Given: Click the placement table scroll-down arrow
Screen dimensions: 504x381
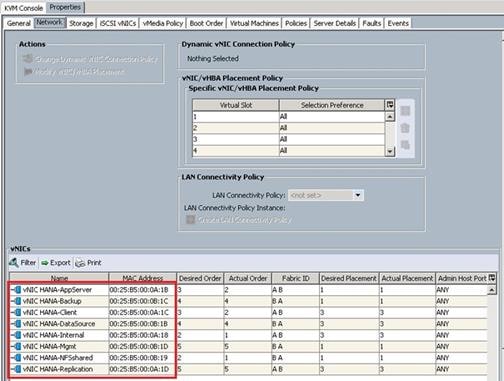Looking at the screenshot, I should [390, 152].
